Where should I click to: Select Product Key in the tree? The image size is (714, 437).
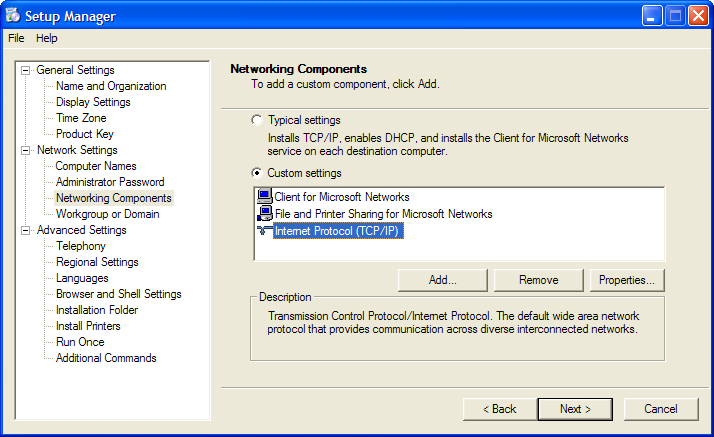(85, 134)
